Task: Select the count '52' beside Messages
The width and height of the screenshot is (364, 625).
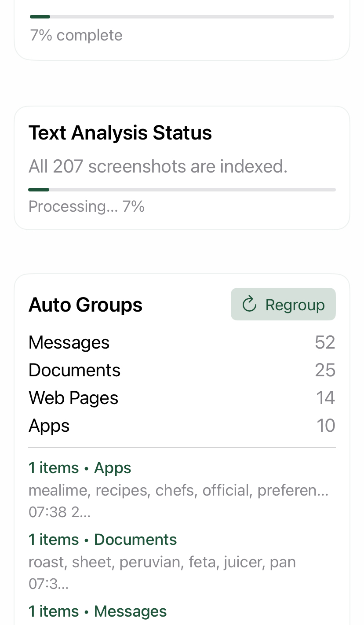Action: point(325,342)
